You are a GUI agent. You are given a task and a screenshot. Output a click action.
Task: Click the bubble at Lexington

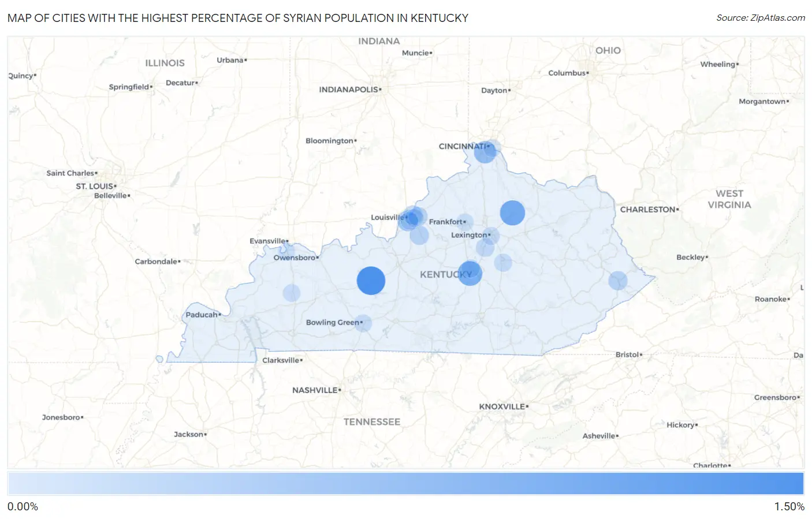(x=490, y=236)
